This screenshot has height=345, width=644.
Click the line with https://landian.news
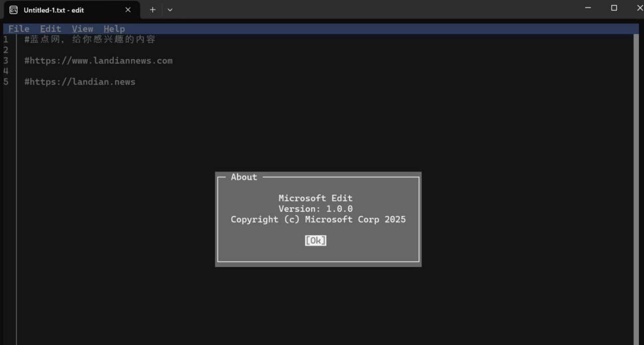[79, 81]
